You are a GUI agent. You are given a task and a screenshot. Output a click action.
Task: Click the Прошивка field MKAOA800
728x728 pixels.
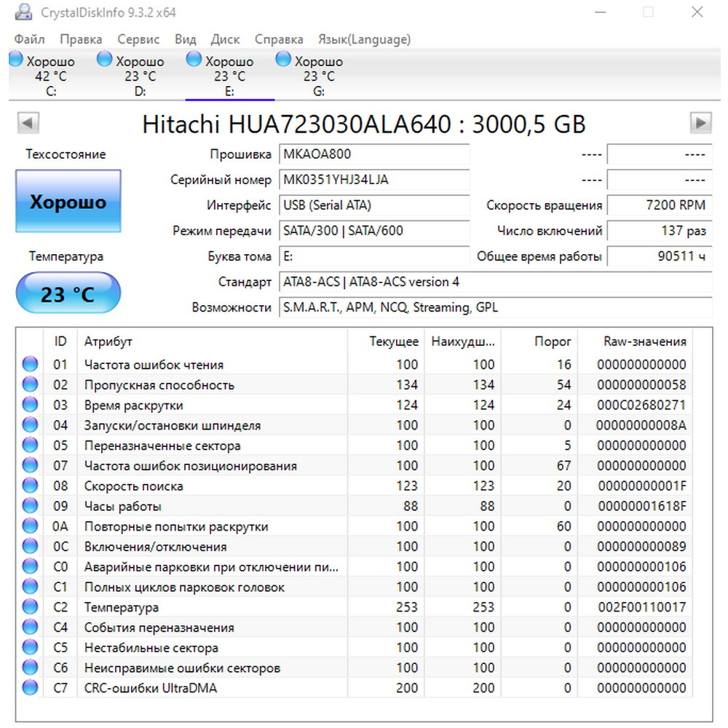(374, 154)
